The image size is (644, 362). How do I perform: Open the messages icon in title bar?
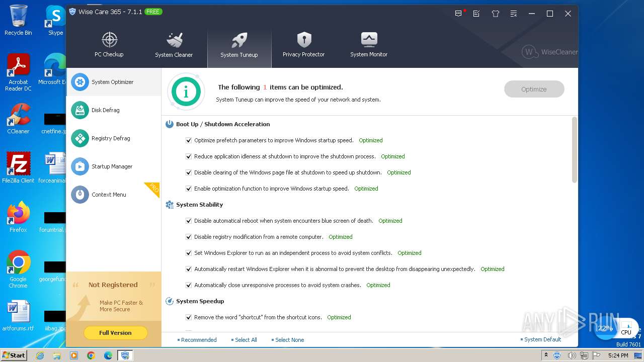coord(458,14)
